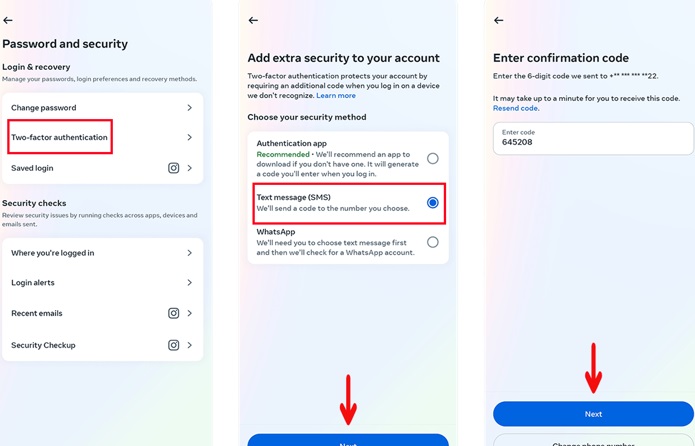Go back from Password and security screen
695x446 pixels.
[8, 20]
